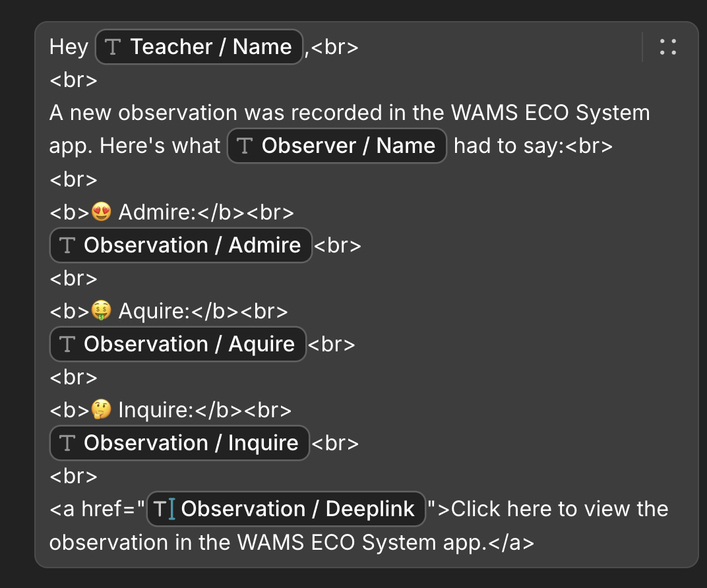Click the four-dot drag handle icon
Image resolution: width=707 pixels, height=588 pixels.
tap(668, 47)
